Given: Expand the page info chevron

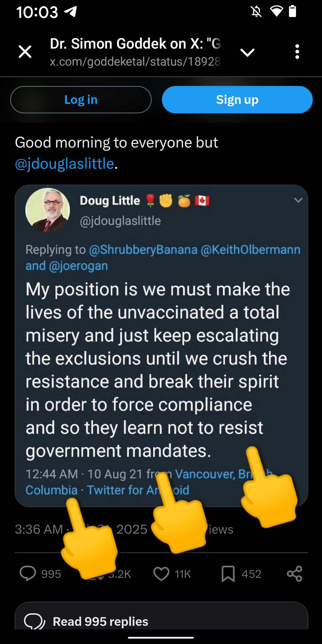Looking at the screenshot, I should pyautogui.click(x=247, y=52).
